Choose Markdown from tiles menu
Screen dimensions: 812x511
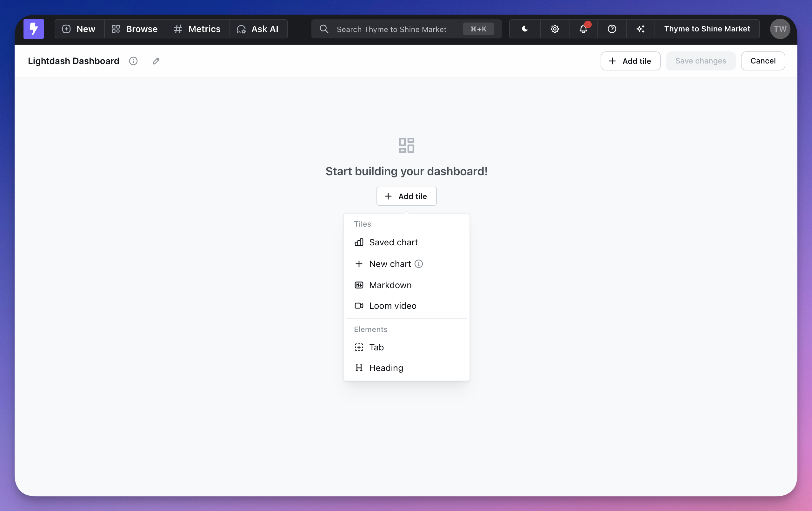tap(390, 285)
